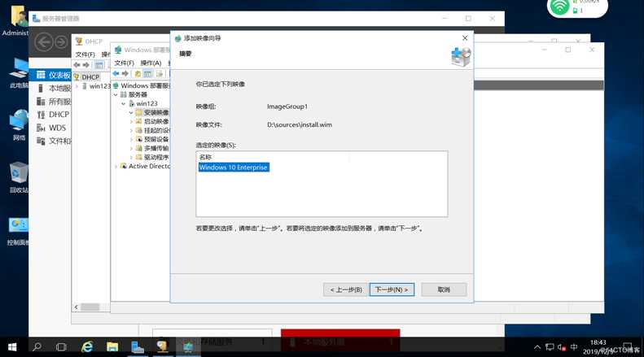644x357 pixels.
Task: Click taskbar search magnifier icon
Action: click(37, 347)
